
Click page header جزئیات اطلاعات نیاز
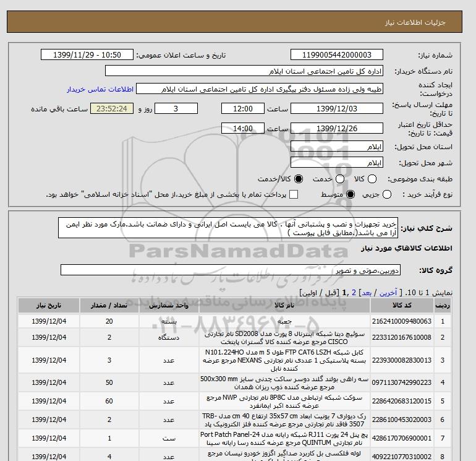pyautogui.click(x=415, y=22)
